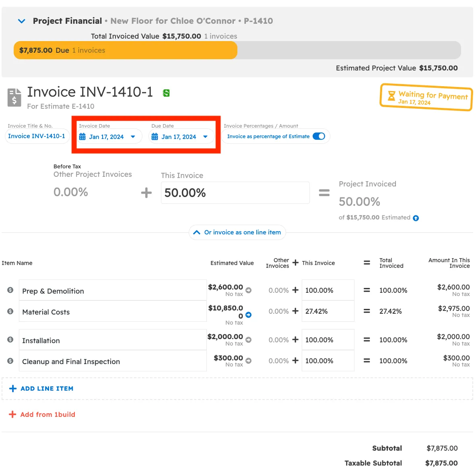Click the arrow next to Installation's estimated value
The height and width of the screenshot is (470, 476).
(x=248, y=340)
